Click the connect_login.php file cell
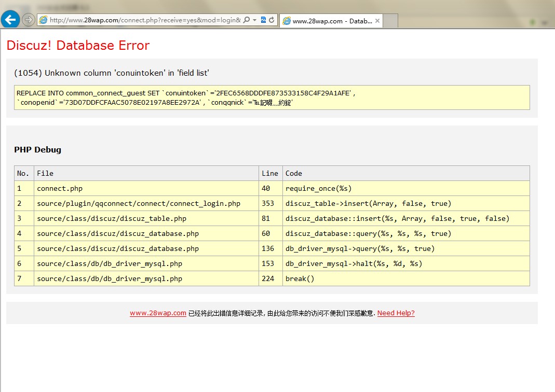The image size is (555, 392). (x=138, y=203)
